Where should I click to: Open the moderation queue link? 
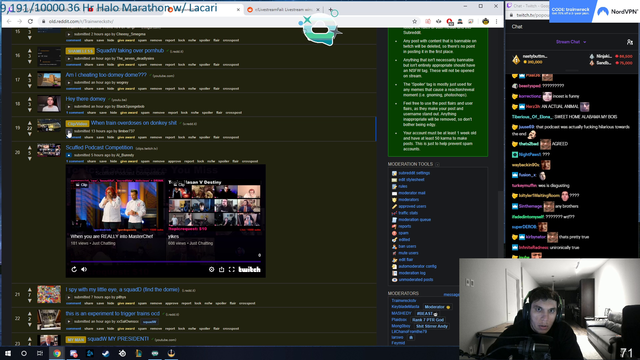point(414,220)
